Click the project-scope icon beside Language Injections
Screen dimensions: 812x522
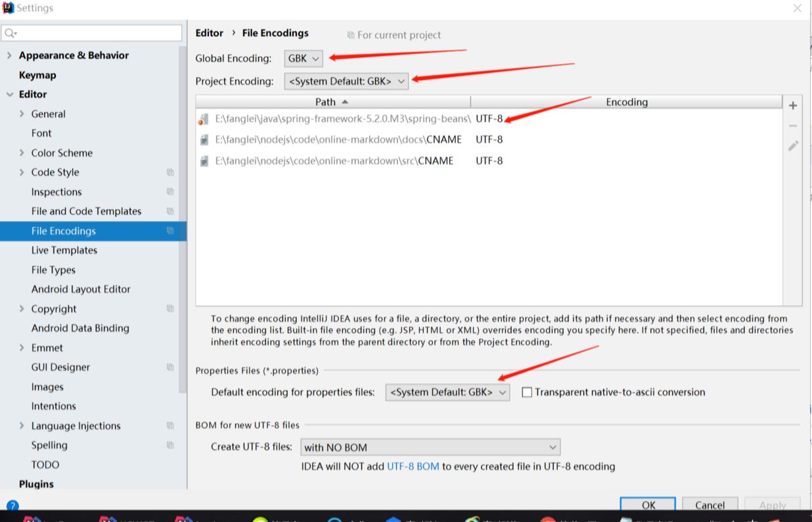point(170,425)
